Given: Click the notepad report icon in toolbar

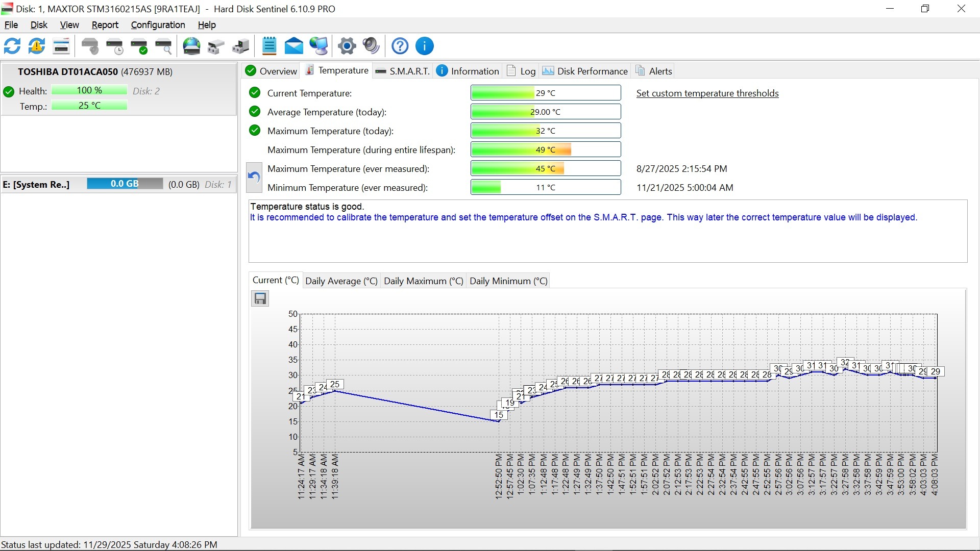Looking at the screenshot, I should (x=269, y=46).
